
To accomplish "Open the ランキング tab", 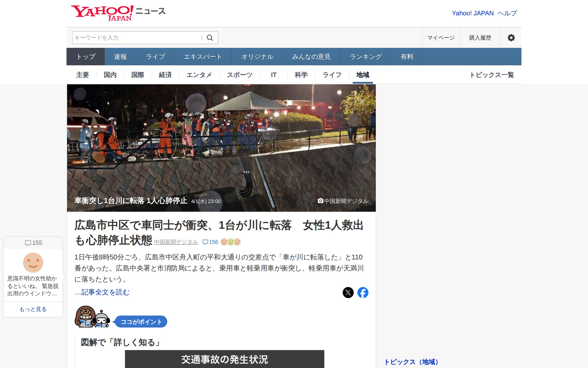I will click(365, 57).
